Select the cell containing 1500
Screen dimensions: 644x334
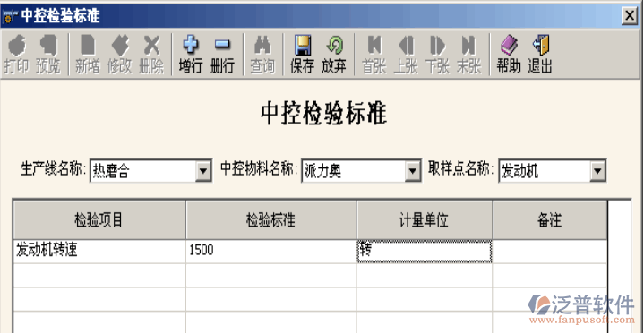(x=271, y=251)
